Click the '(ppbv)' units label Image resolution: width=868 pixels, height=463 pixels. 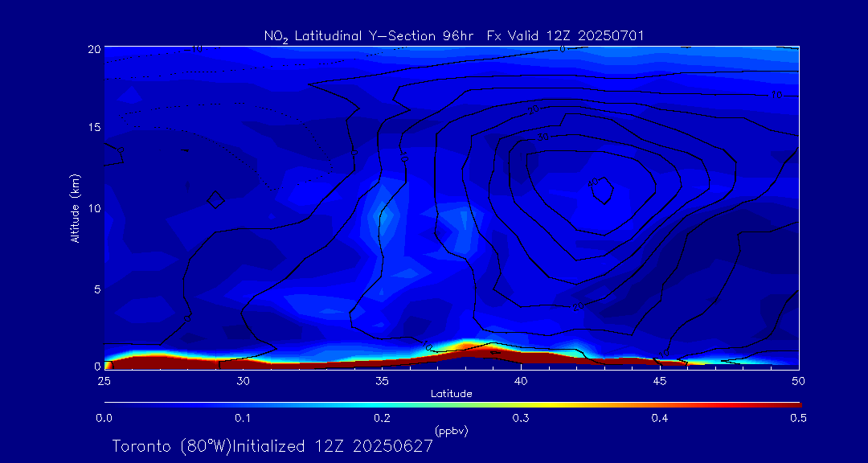451,431
